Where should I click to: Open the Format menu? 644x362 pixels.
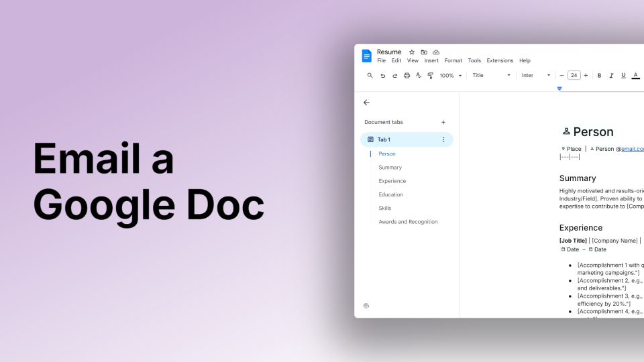click(453, 61)
